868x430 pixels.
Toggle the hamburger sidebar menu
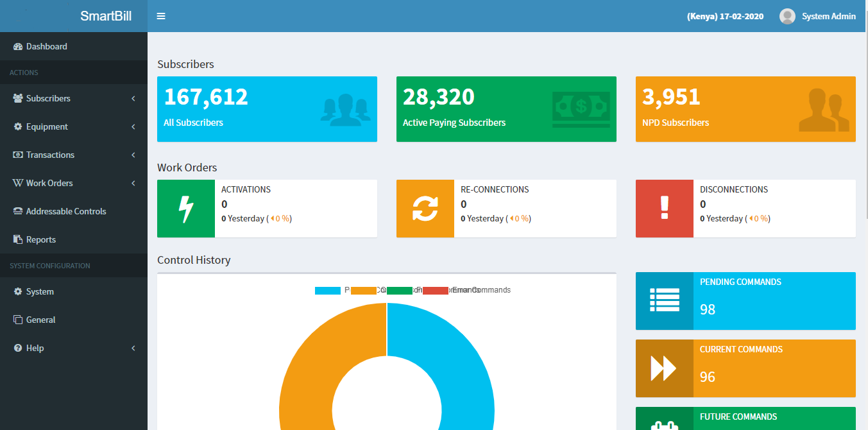pyautogui.click(x=161, y=16)
